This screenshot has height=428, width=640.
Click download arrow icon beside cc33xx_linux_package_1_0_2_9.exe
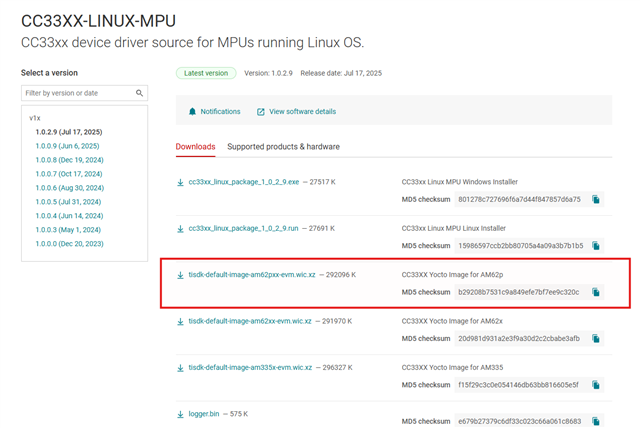(x=180, y=182)
